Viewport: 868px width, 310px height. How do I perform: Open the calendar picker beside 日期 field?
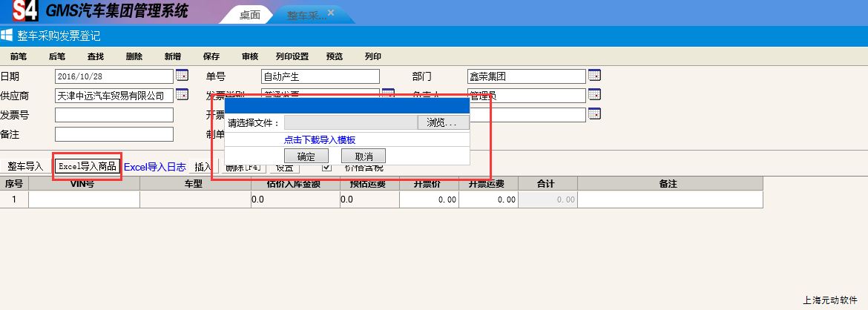point(182,76)
